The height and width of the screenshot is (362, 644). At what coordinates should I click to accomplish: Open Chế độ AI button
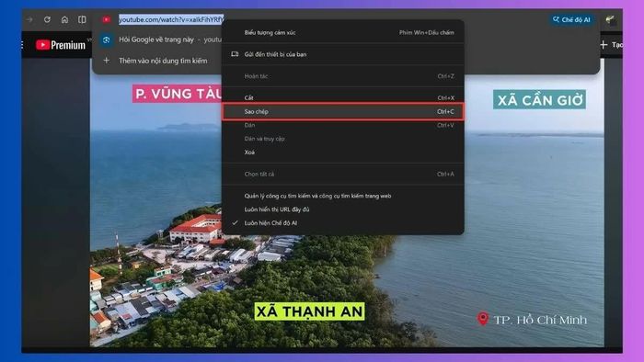[x=571, y=19]
